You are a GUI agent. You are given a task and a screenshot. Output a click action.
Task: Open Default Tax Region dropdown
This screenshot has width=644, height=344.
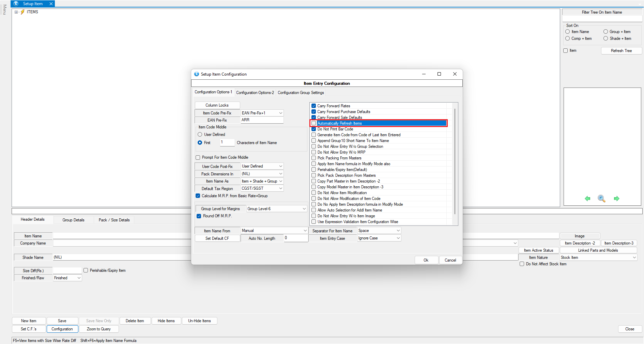pos(280,188)
